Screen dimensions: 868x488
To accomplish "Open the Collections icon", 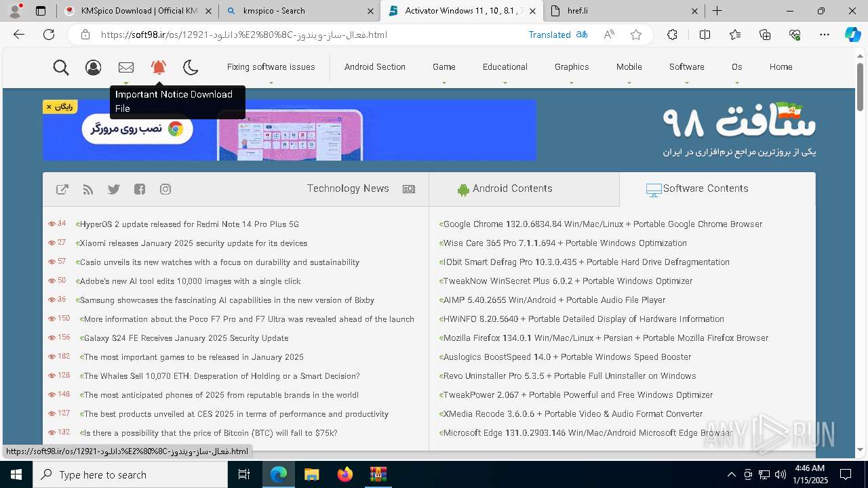I will pyautogui.click(x=765, y=35).
